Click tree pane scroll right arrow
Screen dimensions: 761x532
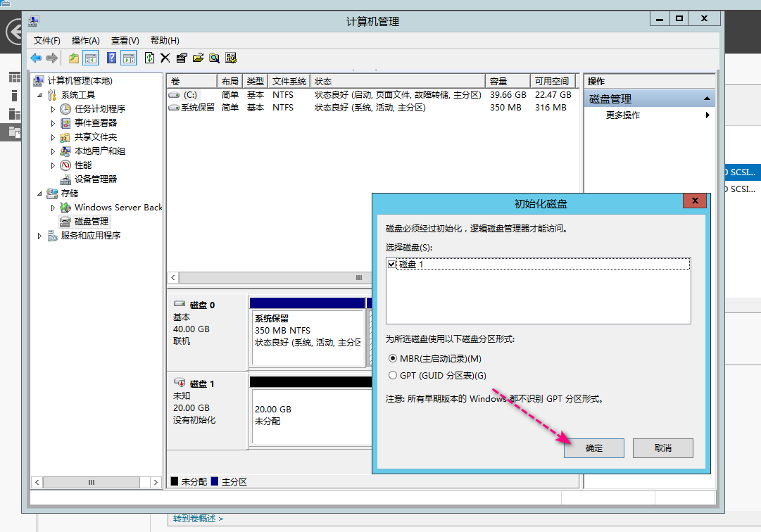tap(156, 482)
